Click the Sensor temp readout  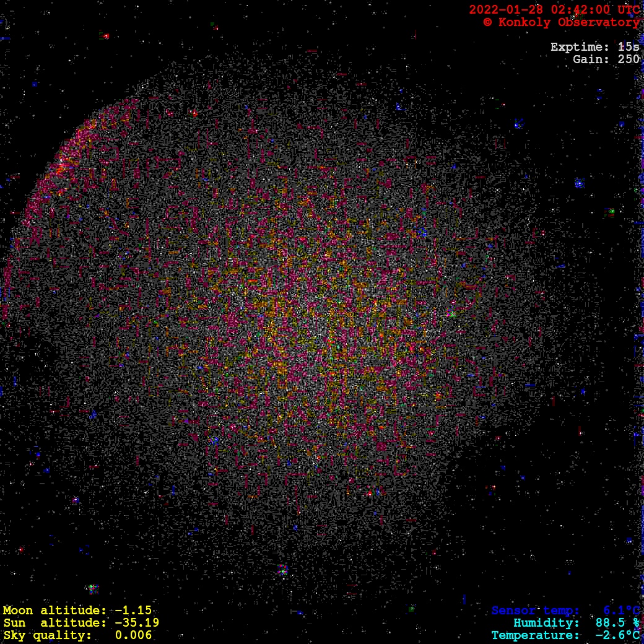click(x=565, y=611)
